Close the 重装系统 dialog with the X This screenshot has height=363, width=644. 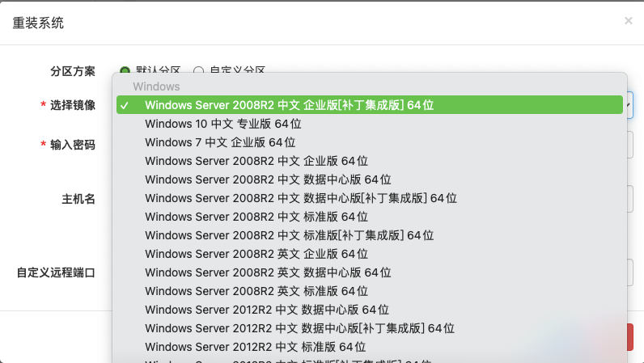pos(628,20)
